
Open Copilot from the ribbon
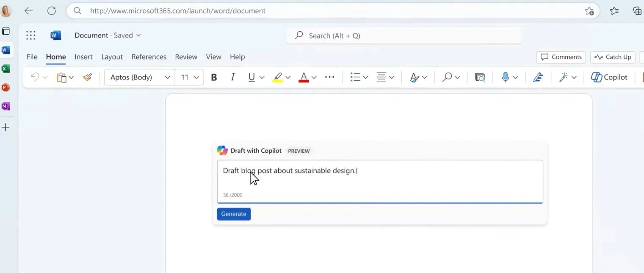point(609,77)
